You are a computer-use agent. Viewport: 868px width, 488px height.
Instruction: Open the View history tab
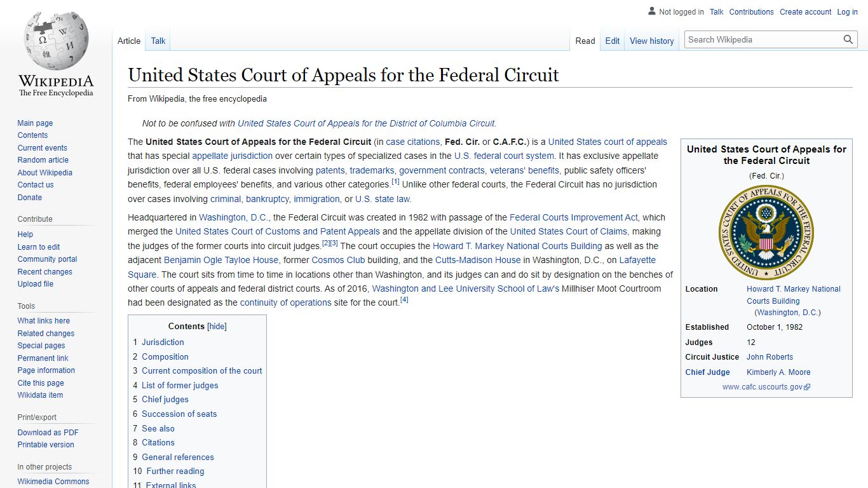click(652, 41)
